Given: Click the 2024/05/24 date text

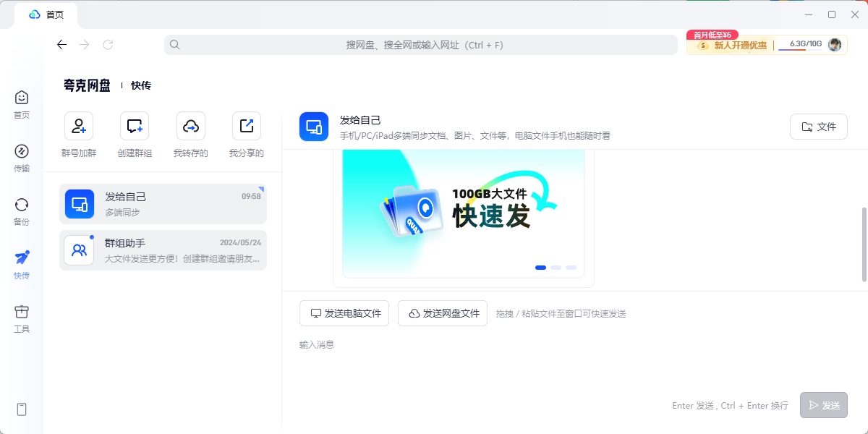Looking at the screenshot, I should pos(240,243).
